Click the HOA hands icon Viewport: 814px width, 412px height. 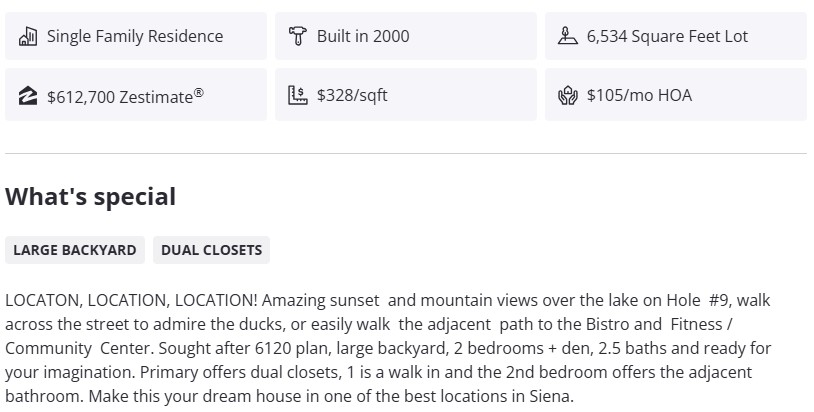567,96
